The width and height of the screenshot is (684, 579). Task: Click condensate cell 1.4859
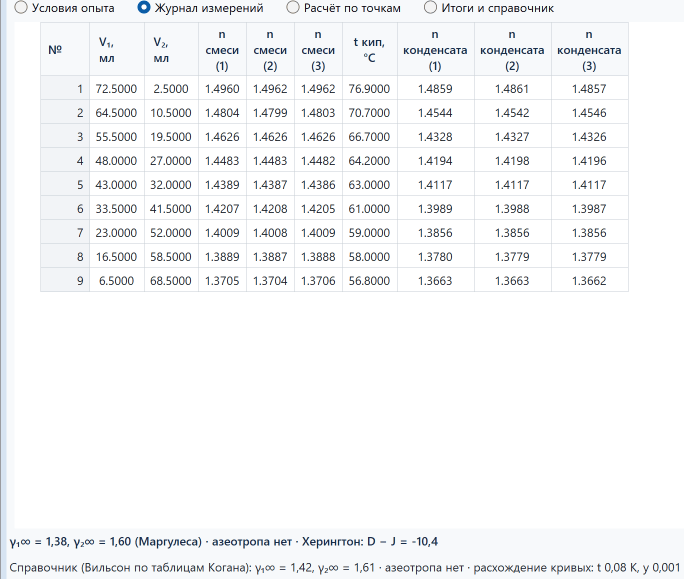[x=436, y=89]
